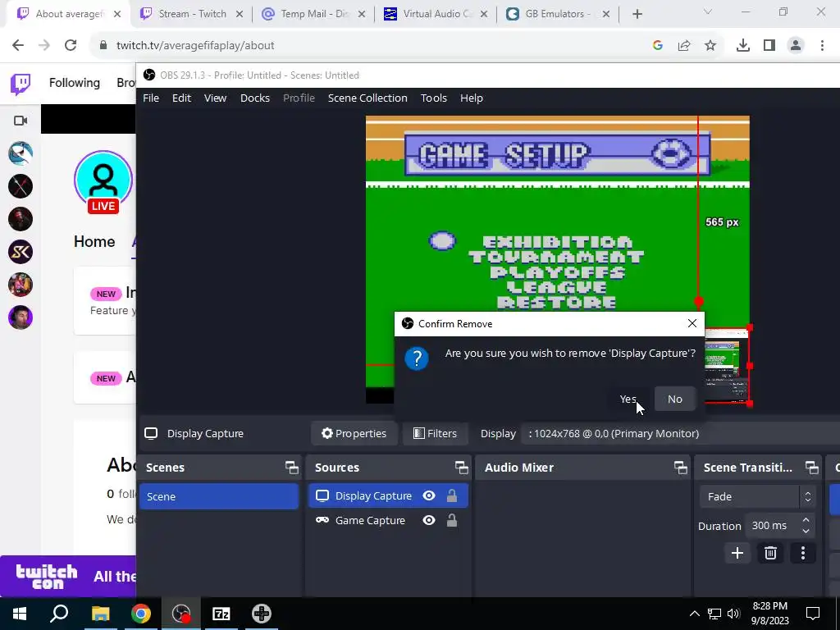Open transition options three-dot menu

802,553
